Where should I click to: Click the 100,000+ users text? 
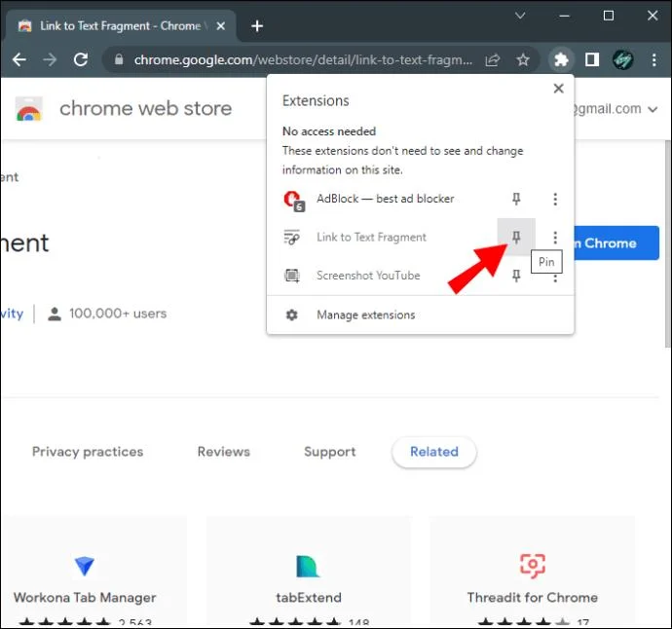(118, 314)
